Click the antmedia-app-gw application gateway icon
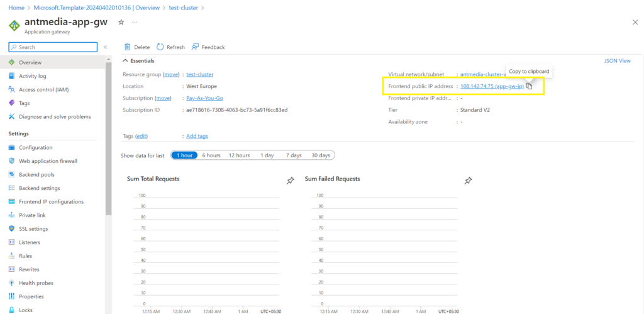The image size is (644, 314). click(15, 25)
